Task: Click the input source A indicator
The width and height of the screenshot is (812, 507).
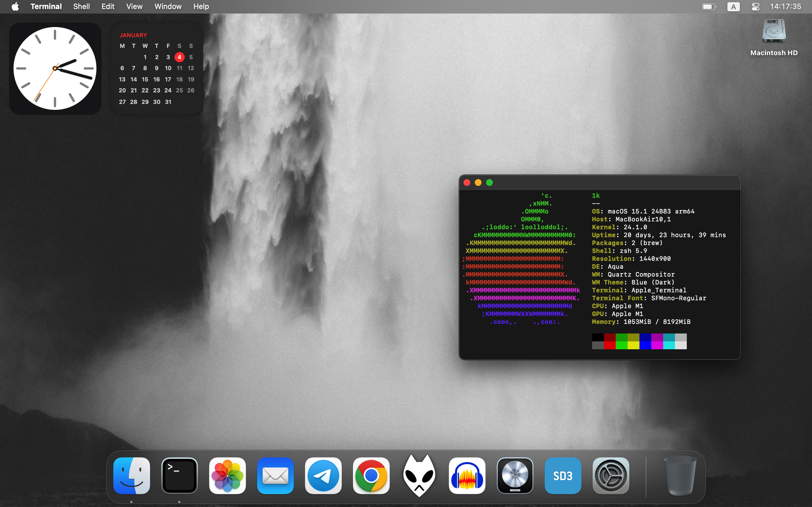Action: pos(733,7)
